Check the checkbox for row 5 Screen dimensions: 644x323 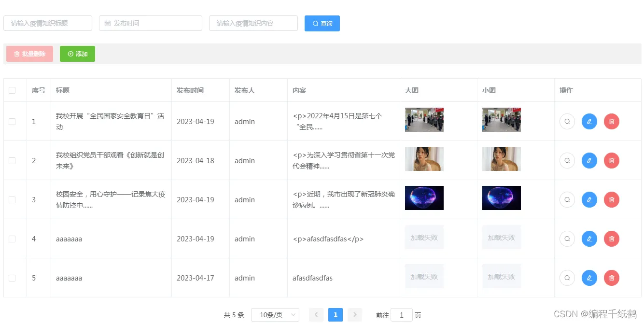click(x=12, y=278)
